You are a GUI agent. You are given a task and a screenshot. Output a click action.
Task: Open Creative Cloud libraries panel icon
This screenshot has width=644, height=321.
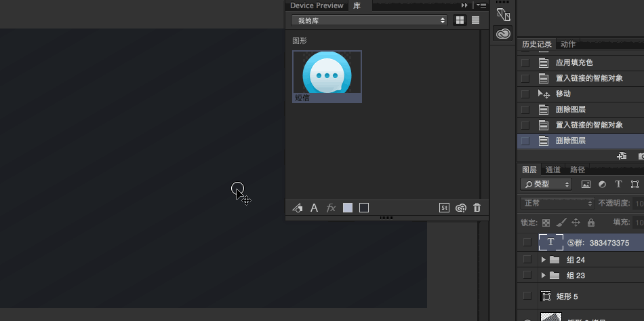pos(503,34)
